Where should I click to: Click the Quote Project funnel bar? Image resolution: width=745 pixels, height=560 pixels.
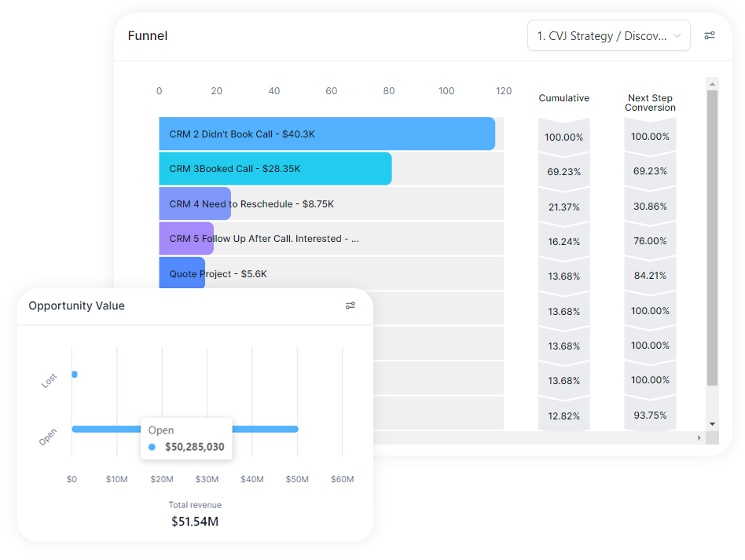point(182,273)
